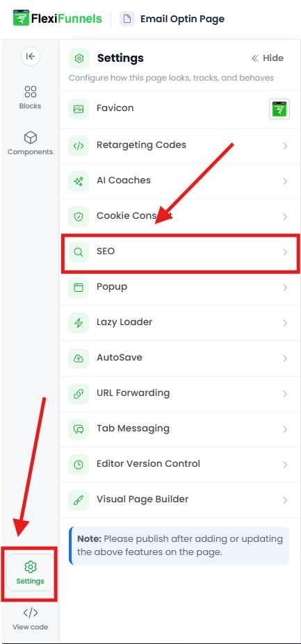Image resolution: width=301 pixels, height=644 pixels.
Task: Click the Favicon image icon
Action: (x=79, y=109)
